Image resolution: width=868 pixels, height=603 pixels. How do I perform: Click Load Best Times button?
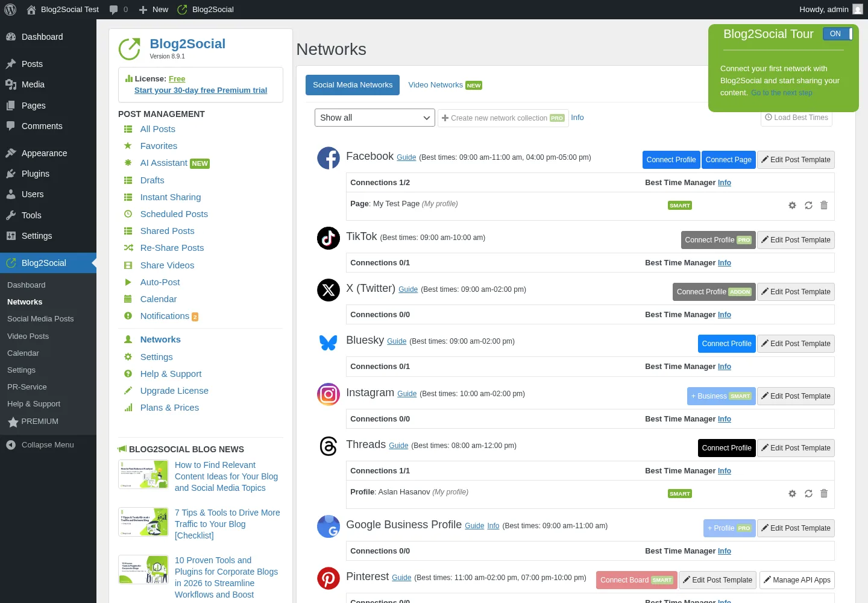(x=796, y=118)
